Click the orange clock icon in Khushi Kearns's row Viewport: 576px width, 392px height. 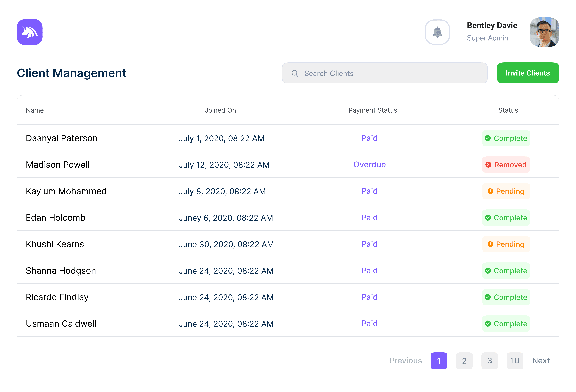(490, 244)
